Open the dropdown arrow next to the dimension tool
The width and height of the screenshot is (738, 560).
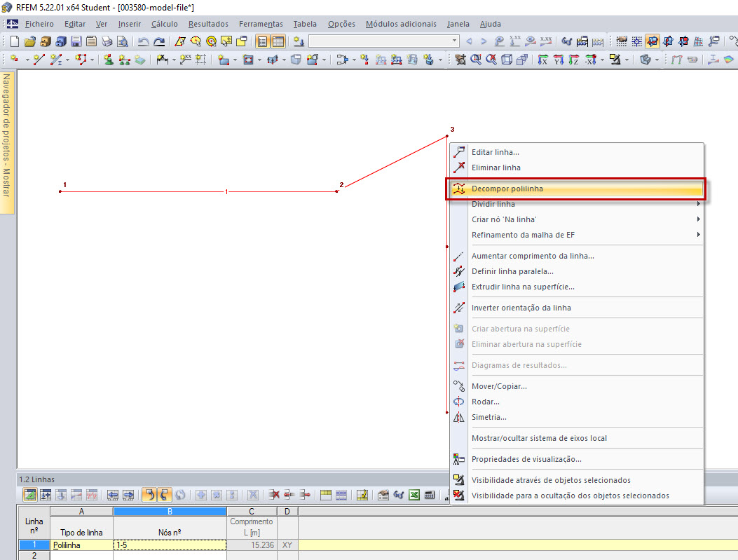174,60
